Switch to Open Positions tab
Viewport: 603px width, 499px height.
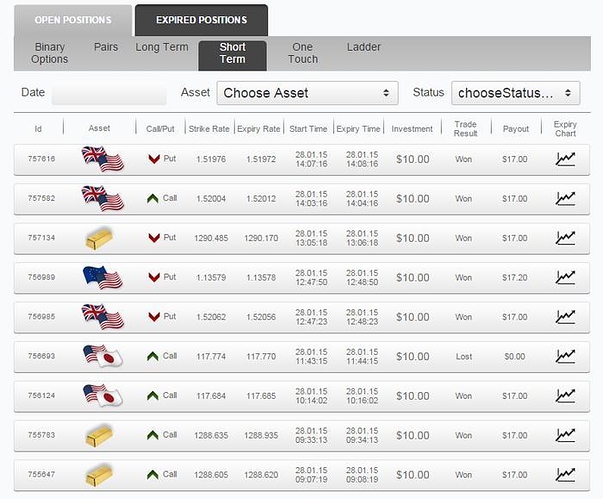point(73,20)
